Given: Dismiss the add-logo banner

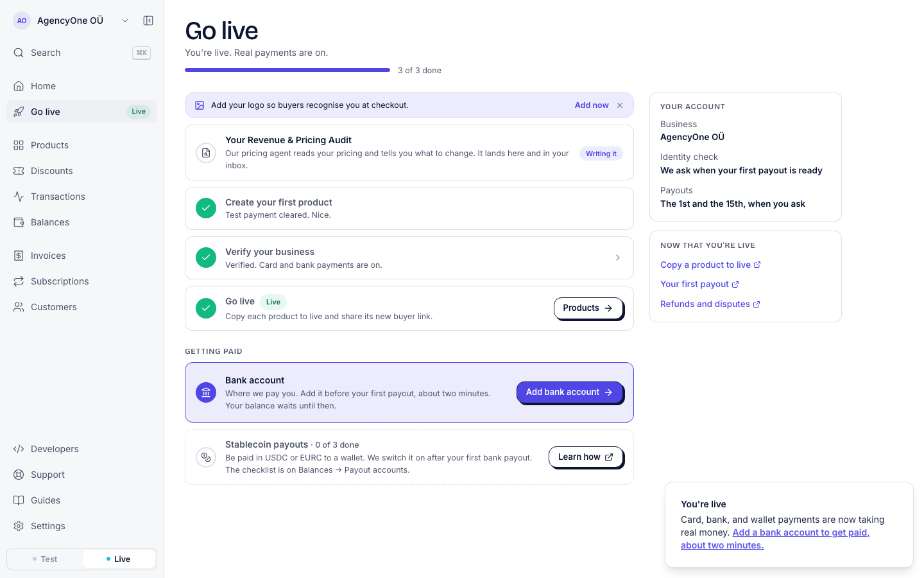Looking at the screenshot, I should click(620, 105).
